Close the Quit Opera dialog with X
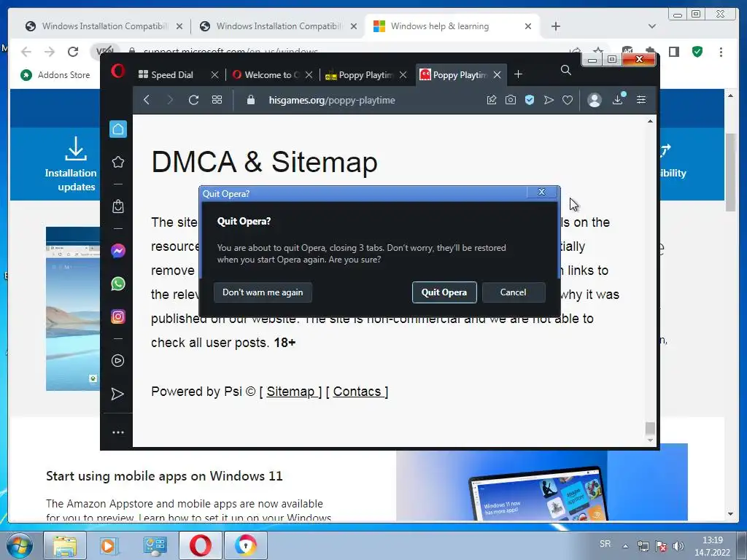This screenshot has height=560, width=747. 542,192
